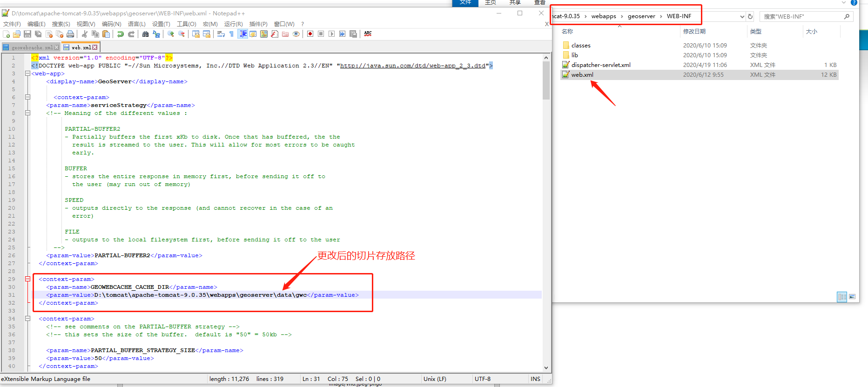
Task: Switch to the geowebcache.xml tab
Action: tap(32, 47)
